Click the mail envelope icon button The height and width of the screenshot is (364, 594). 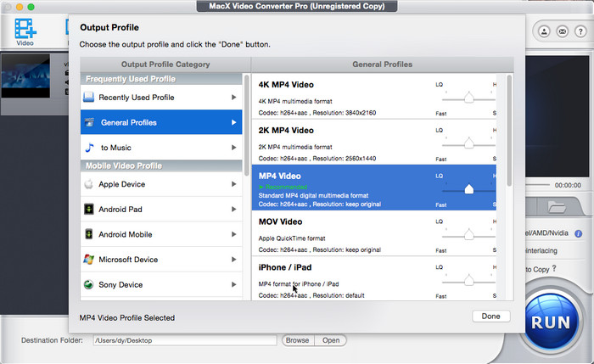tap(561, 32)
